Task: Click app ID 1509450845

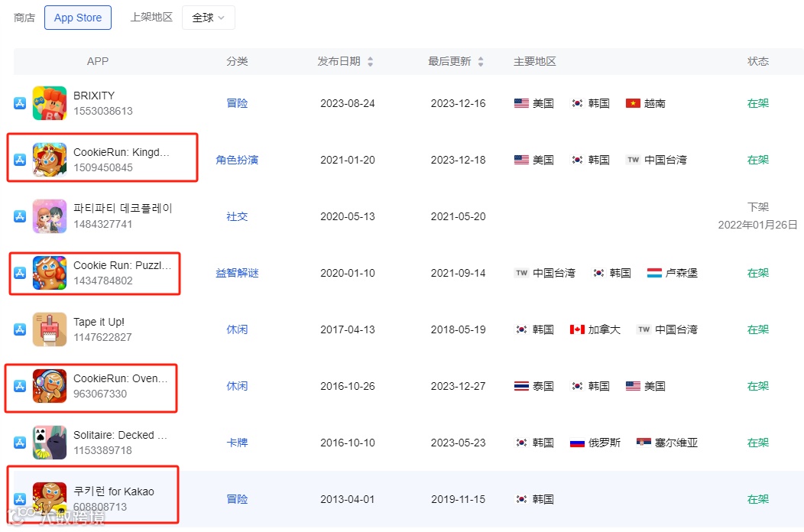Action: (x=103, y=167)
